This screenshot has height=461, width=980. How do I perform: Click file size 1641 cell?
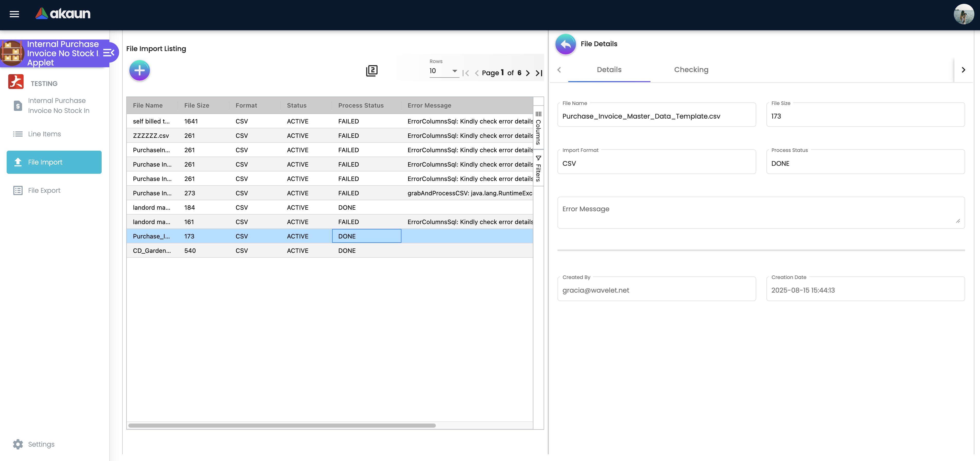point(203,121)
